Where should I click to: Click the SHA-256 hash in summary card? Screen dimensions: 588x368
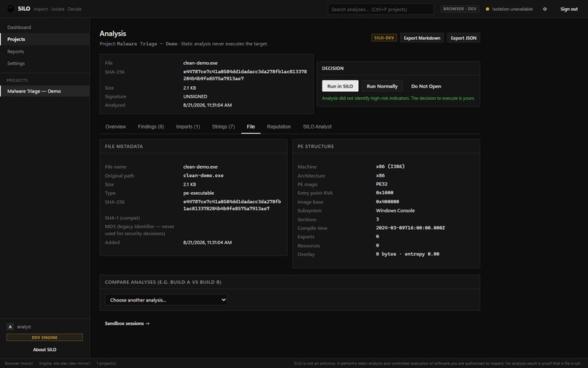[x=245, y=75]
